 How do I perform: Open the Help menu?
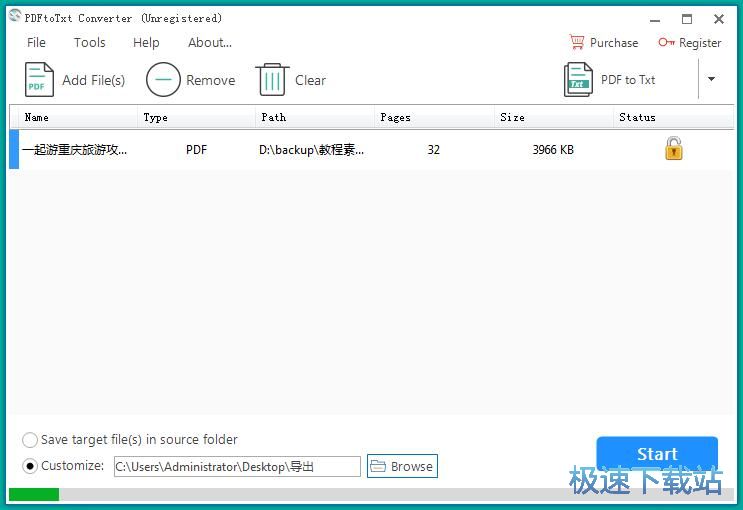(x=146, y=43)
